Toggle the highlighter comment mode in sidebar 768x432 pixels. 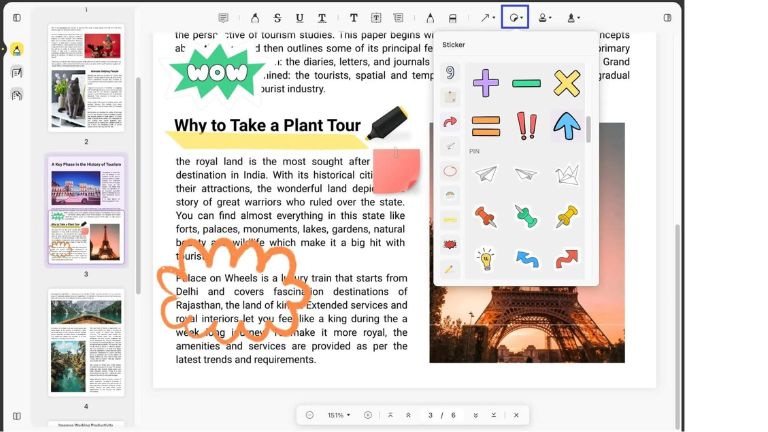coord(17,49)
